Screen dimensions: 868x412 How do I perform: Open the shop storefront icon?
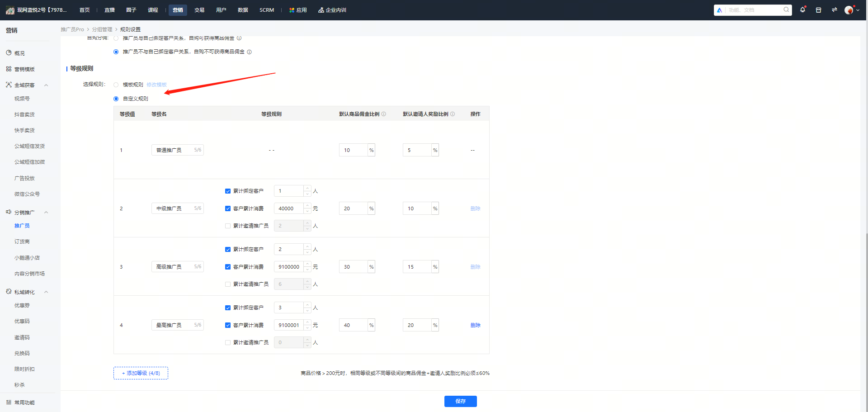(818, 10)
